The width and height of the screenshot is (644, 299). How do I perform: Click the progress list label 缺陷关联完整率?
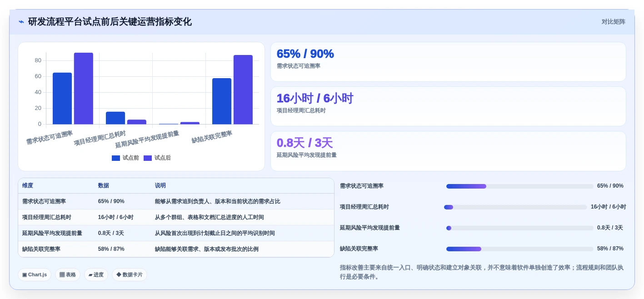click(x=359, y=249)
